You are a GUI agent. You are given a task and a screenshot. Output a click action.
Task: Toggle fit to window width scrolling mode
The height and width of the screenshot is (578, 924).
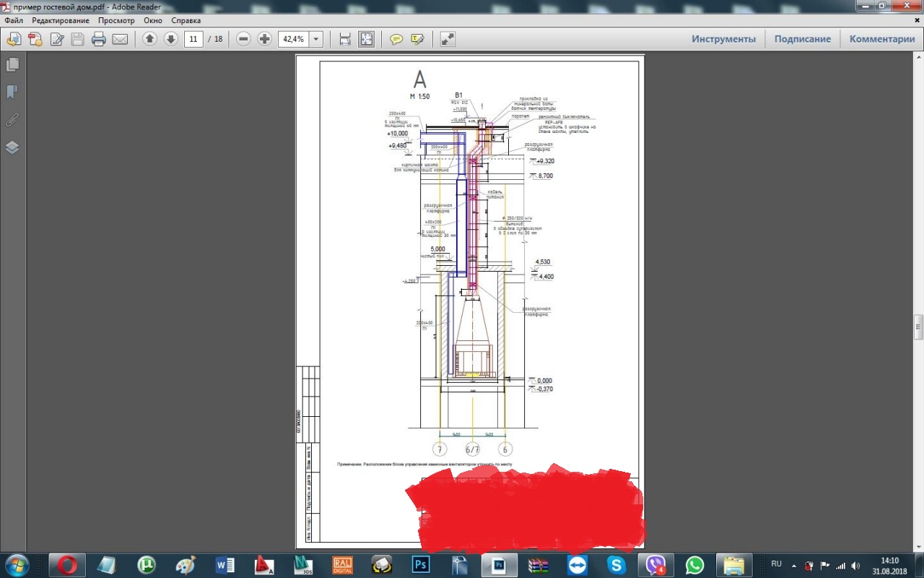click(345, 39)
